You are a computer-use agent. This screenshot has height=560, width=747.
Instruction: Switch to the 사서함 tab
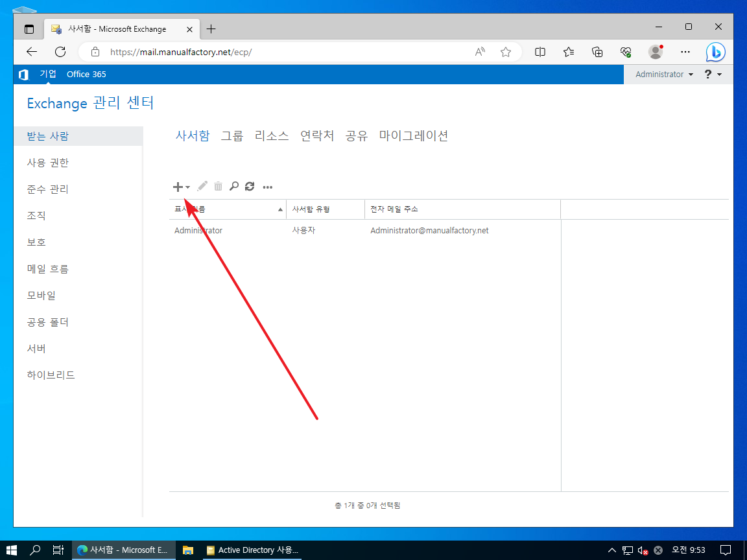pos(193,135)
